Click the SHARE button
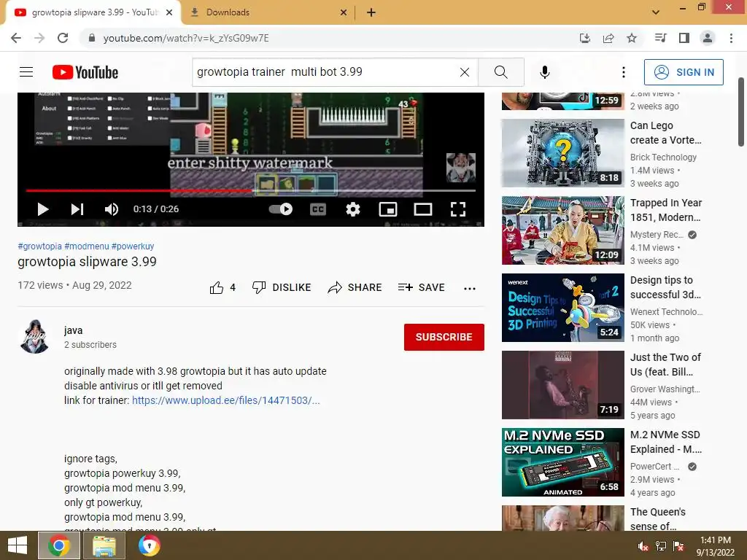Screen dimensions: 747x560 [x=355, y=287]
